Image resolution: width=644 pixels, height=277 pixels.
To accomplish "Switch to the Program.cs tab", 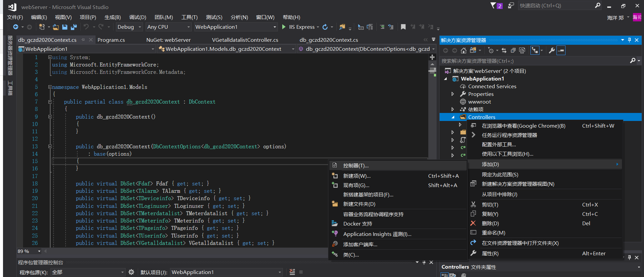I will 111,40.
